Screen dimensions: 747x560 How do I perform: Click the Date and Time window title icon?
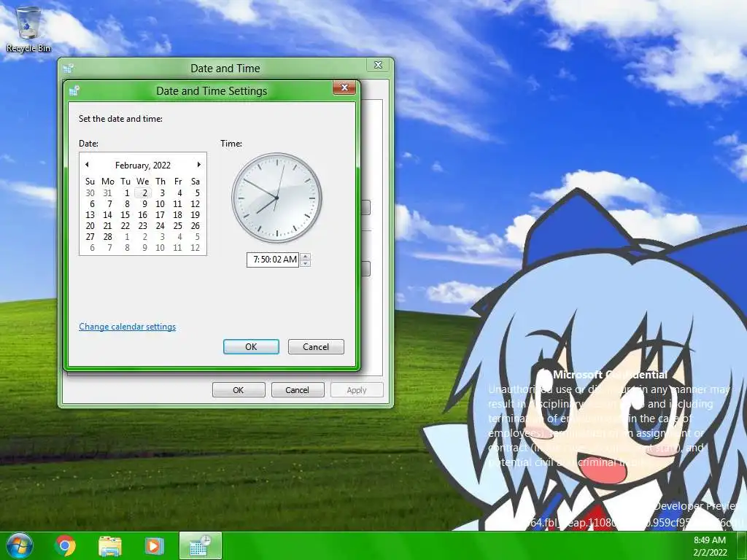[68, 69]
